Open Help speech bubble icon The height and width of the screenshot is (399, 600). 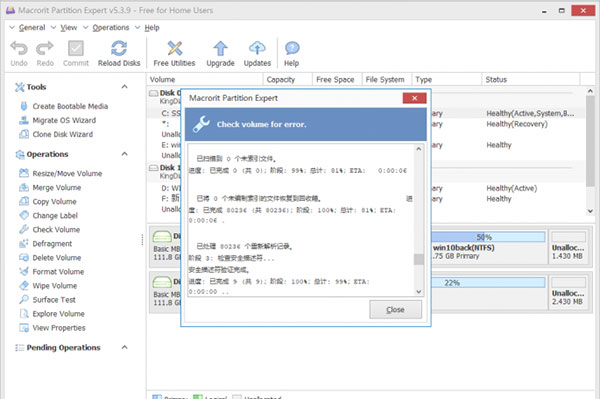pyautogui.click(x=292, y=49)
